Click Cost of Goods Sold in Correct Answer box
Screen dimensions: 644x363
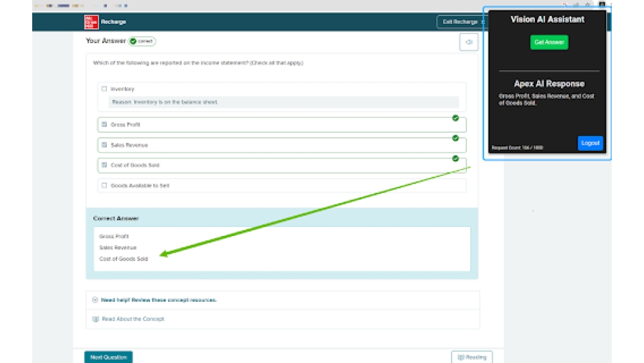coord(123,259)
